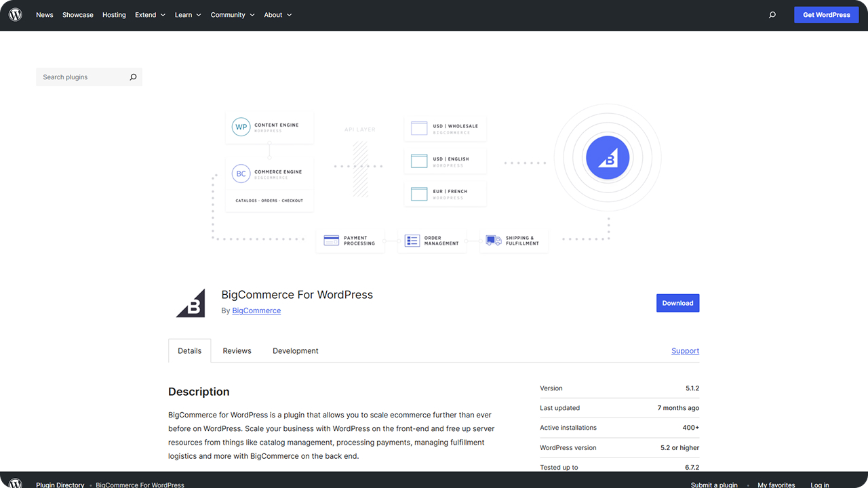This screenshot has width=868, height=488.
Task: Click the USD | English label in the banner
Action: tap(451, 159)
